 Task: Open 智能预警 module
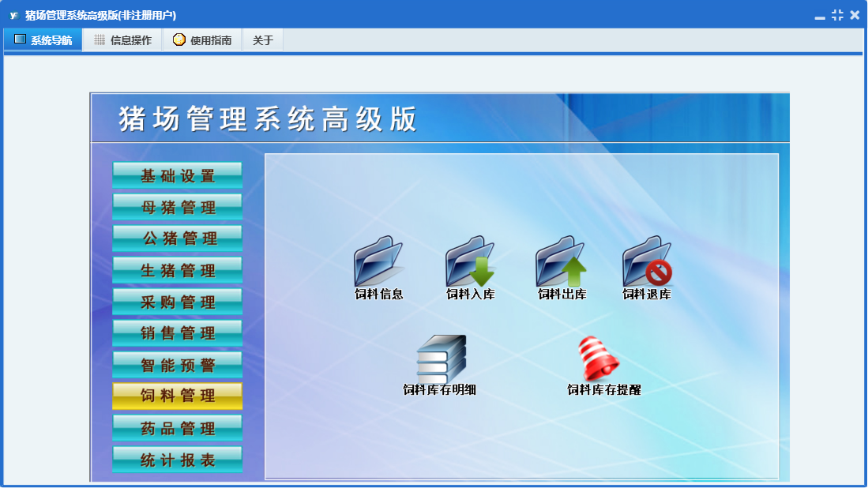click(177, 365)
